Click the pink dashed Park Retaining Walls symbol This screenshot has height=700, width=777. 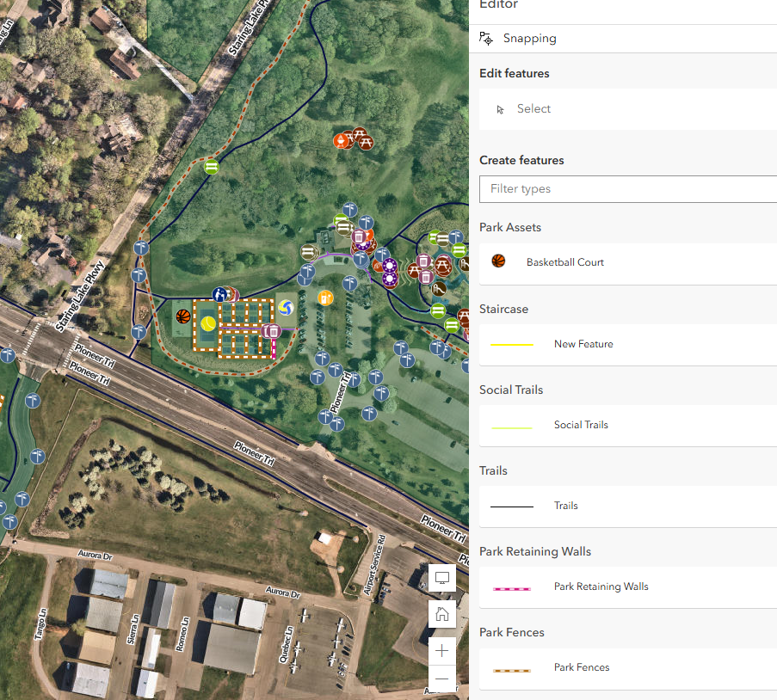(512, 586)
